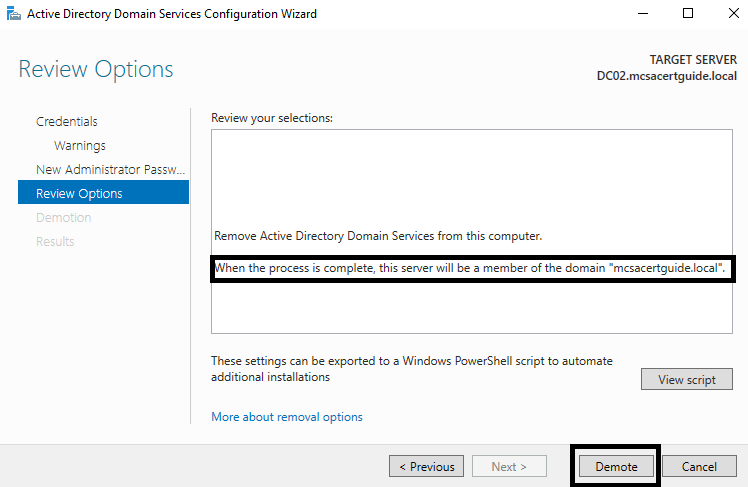
Task: Click the Remove Active Directory Domain Services line
Action: click(378, 236)
